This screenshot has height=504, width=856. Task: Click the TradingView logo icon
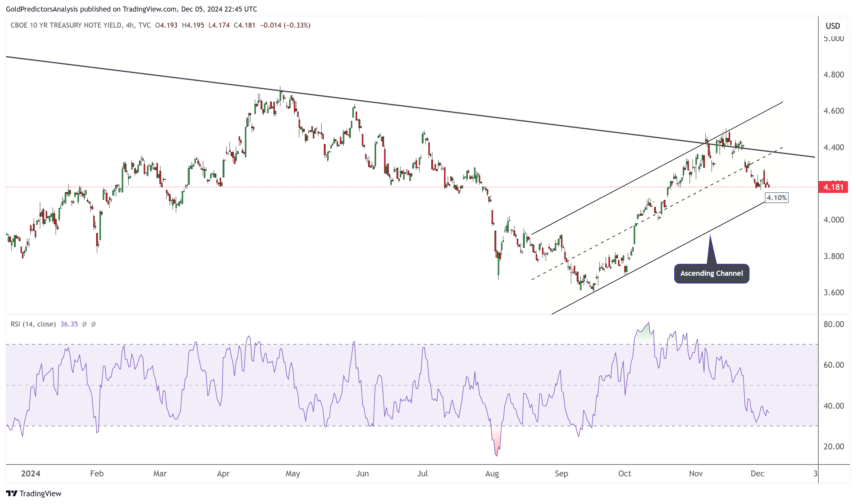click(x=12, y=493)
